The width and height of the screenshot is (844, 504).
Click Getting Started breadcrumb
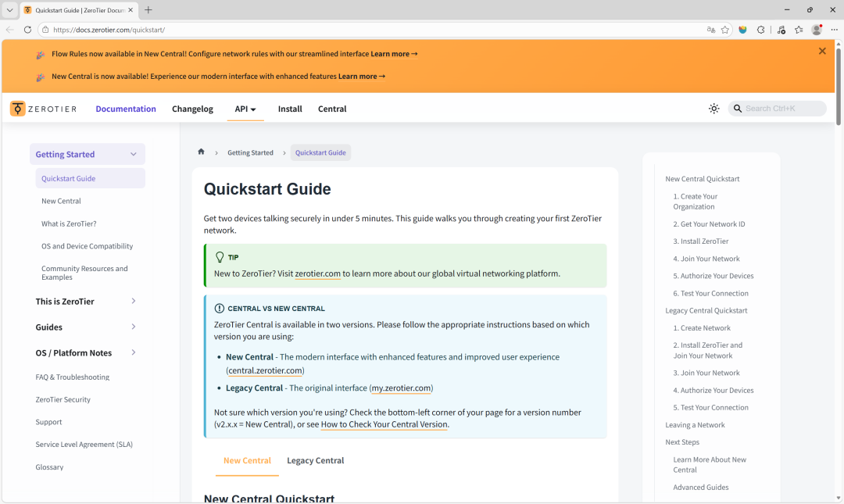coord(250,152)
